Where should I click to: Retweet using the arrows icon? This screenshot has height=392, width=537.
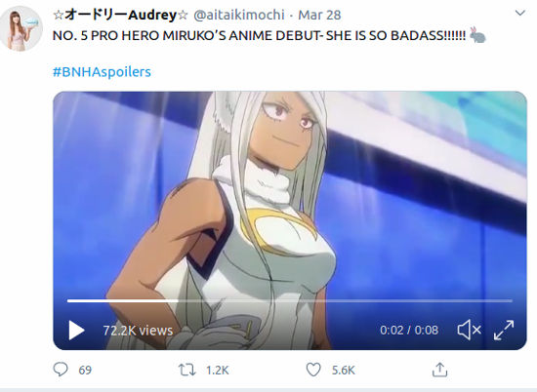tap(187, 370)
